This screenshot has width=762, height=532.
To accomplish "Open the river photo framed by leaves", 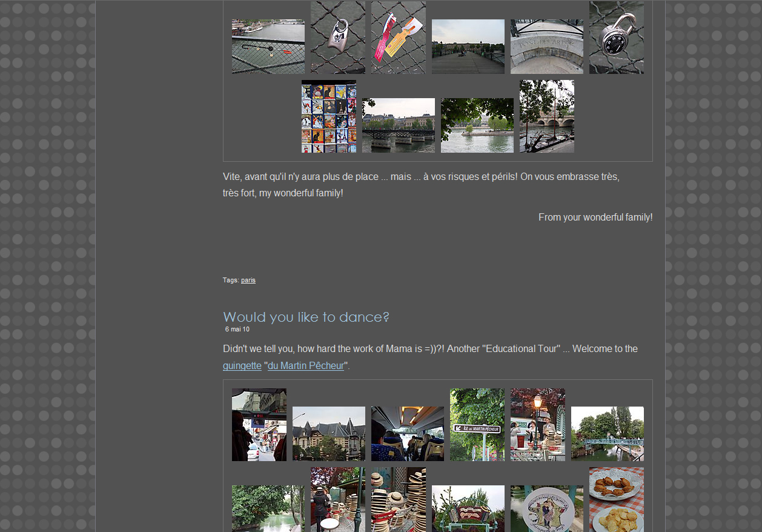I will click(x=477, y=125).
